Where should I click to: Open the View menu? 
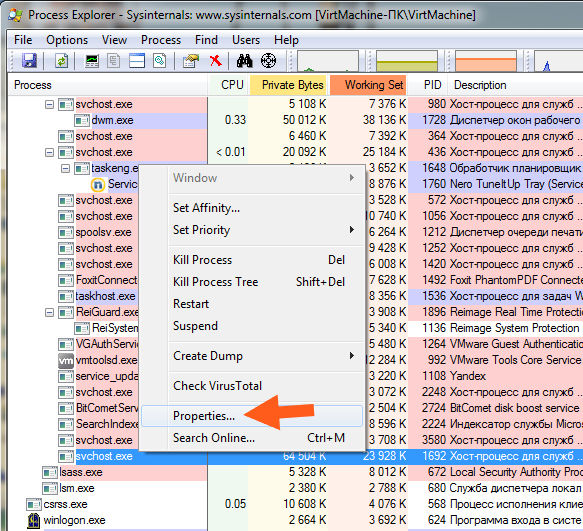tap(114, 40)
